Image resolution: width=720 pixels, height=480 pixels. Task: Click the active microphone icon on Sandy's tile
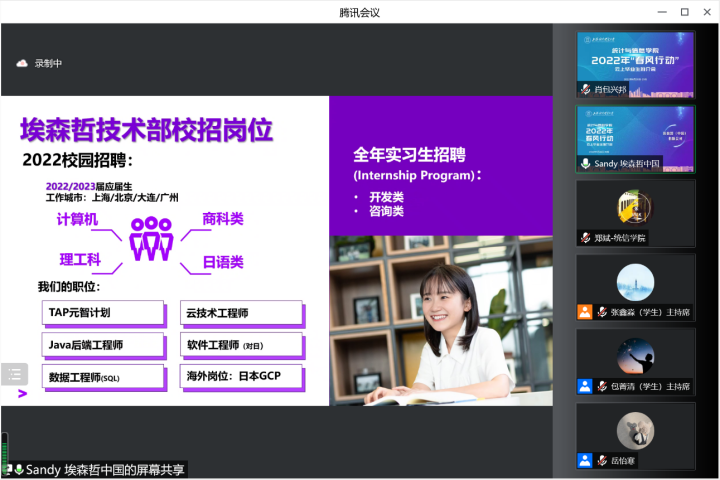585,163
